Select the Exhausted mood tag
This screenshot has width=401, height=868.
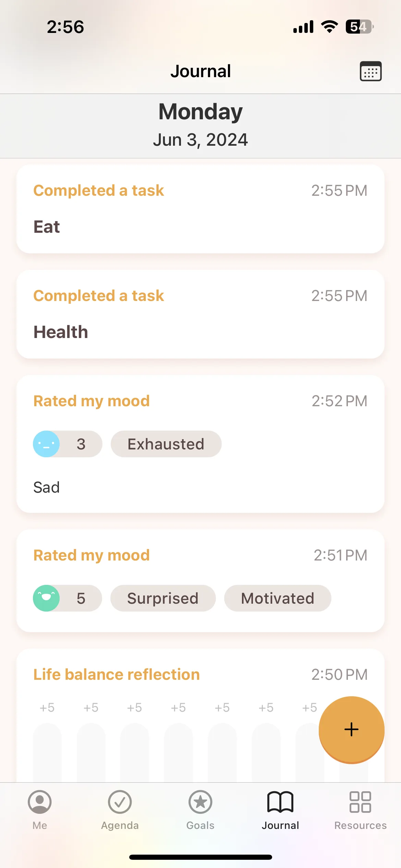pyautogui.click(x=166, y=444)
